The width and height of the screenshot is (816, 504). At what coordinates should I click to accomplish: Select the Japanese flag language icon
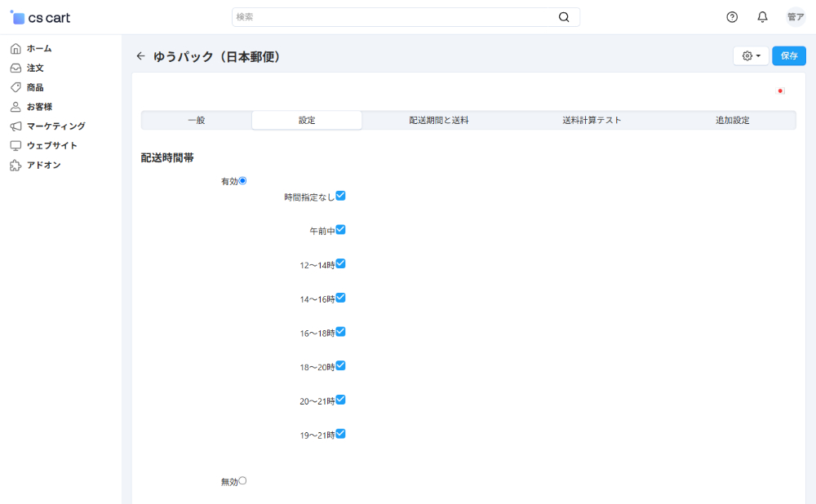pyautogui.click(x=781, y=91)
